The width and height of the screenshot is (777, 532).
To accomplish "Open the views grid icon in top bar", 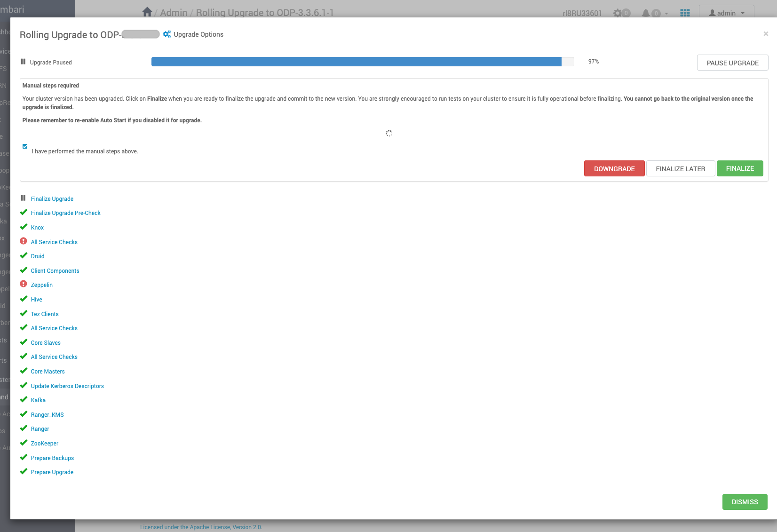I will [685, 13].
